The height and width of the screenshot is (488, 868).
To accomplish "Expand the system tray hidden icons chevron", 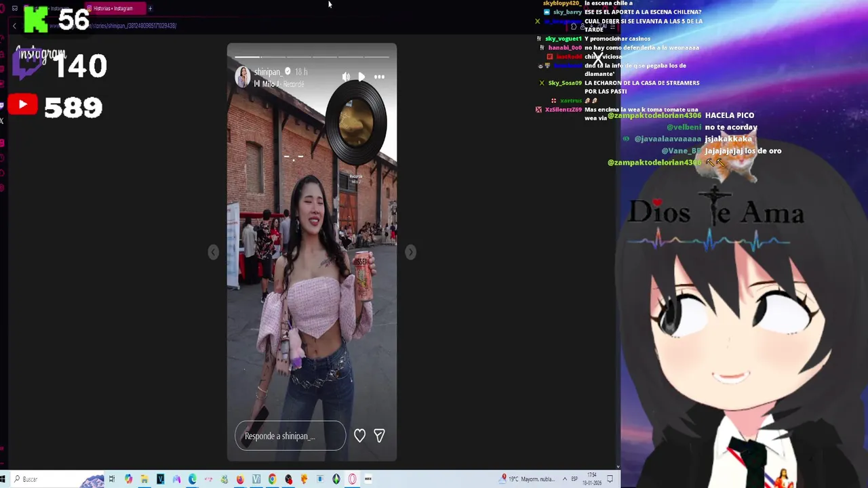I will coord(564,479).
